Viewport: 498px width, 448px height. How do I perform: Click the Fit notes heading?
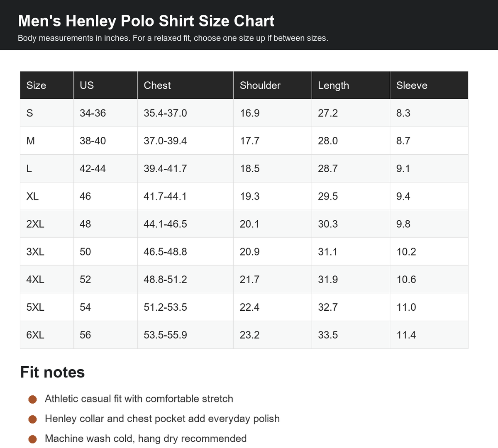52,372
